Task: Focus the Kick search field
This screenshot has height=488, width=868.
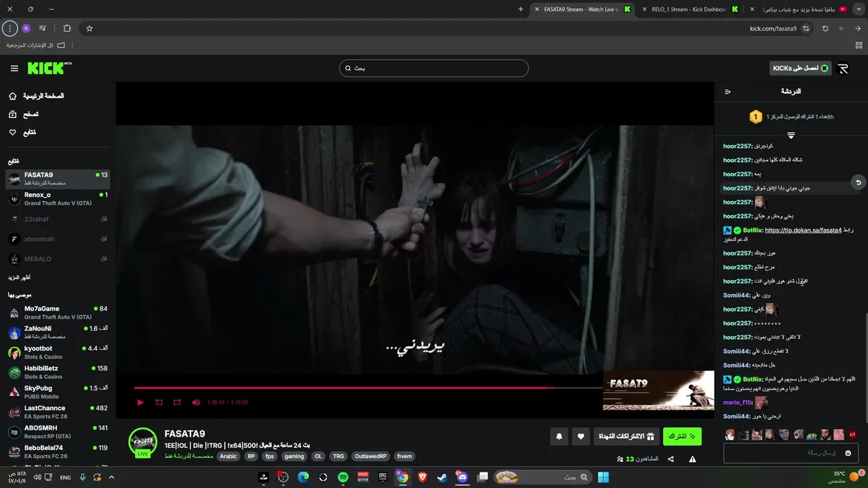Action: (x=434, y=68)
